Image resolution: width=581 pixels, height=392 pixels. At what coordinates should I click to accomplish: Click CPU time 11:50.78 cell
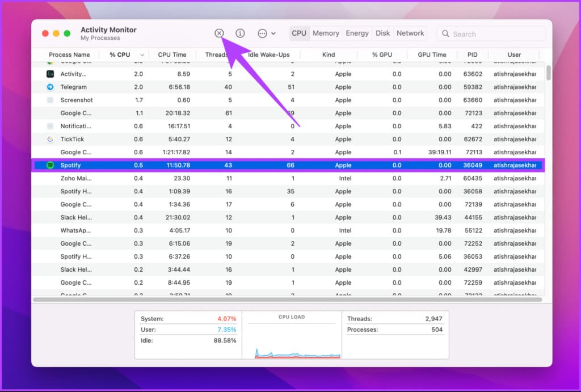(x=178, y=165)
